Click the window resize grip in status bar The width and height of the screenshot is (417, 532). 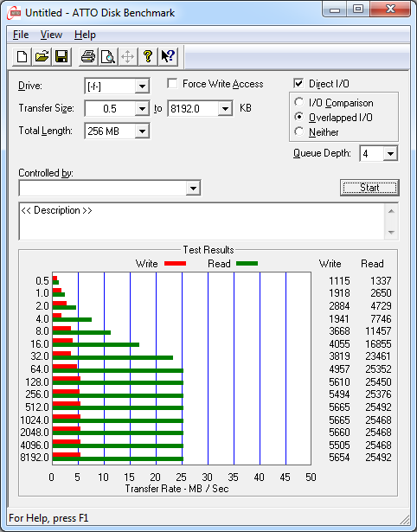pyautogui.click(x=404, y=519)
